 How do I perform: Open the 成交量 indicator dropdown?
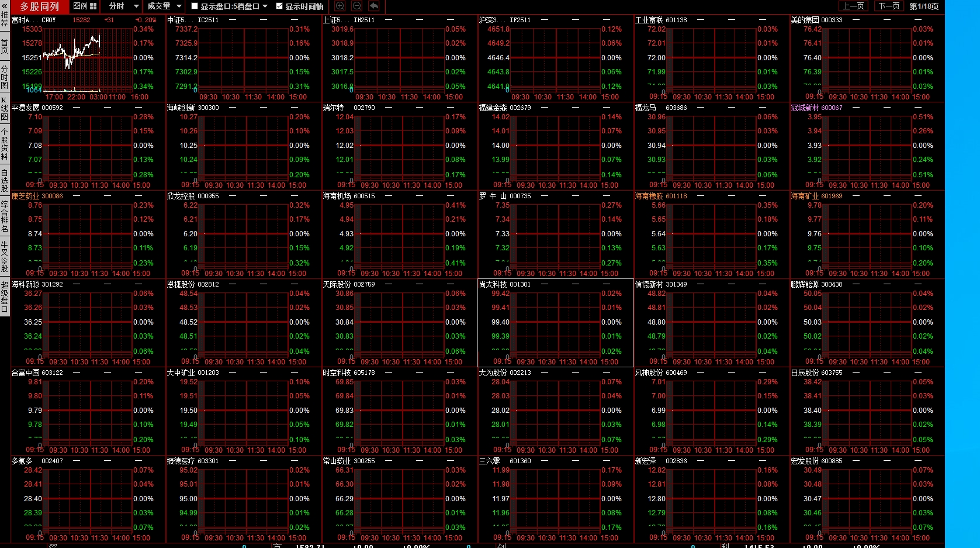pyautogui.click(x=163, y=6)
